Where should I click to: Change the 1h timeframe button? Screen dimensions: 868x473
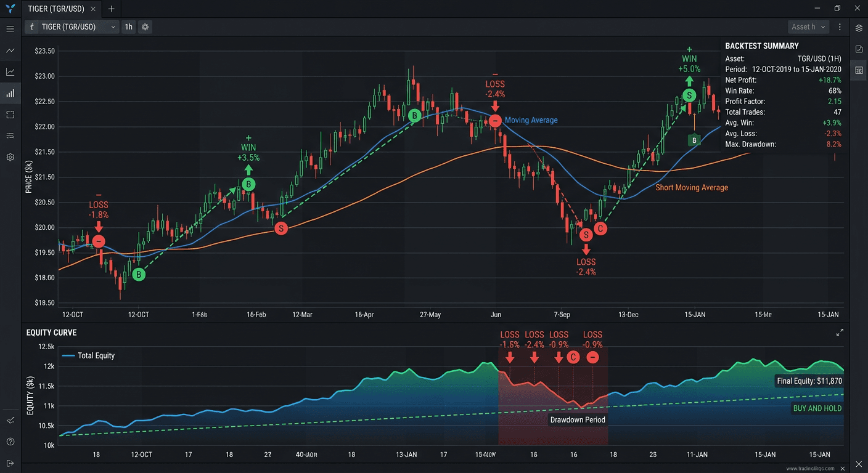(128, 26)
